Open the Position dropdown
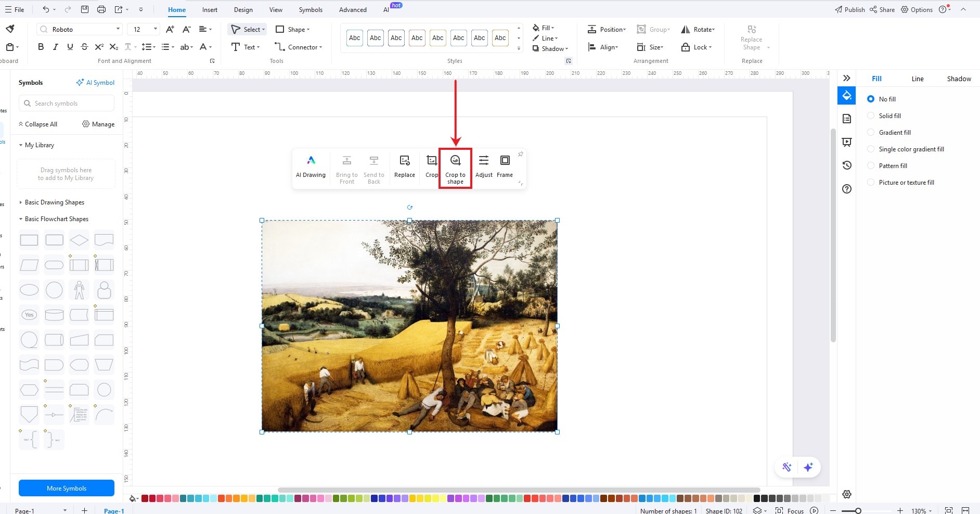This screenshot has width=980, height=514. point(607,29)
